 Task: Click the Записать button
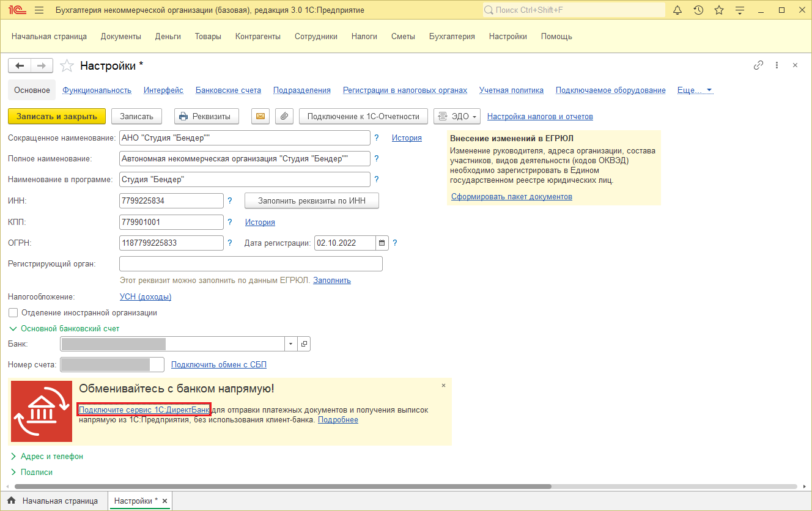click(137, 116)
